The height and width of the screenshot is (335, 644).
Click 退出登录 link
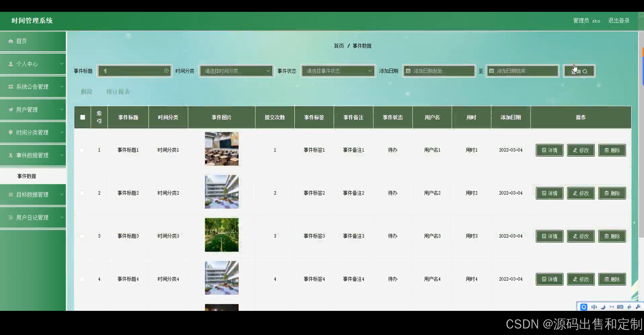pyautogui.click(x=619, y=21)
